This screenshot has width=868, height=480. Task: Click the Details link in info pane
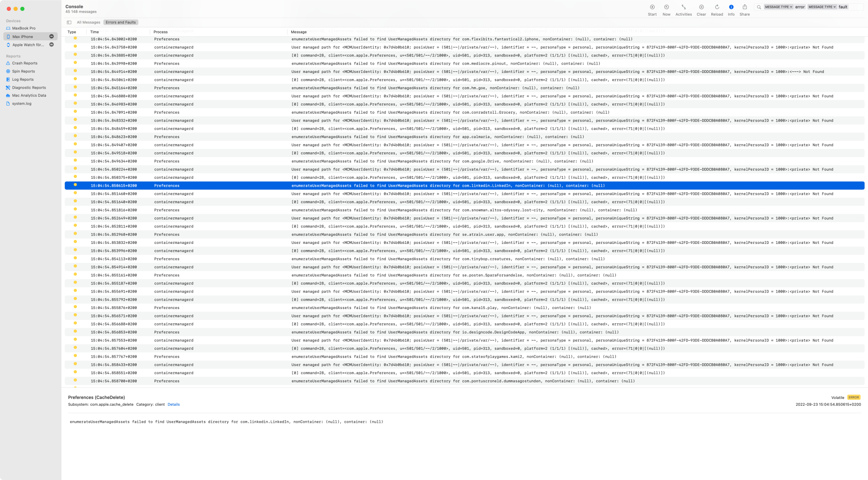(174, 404)
